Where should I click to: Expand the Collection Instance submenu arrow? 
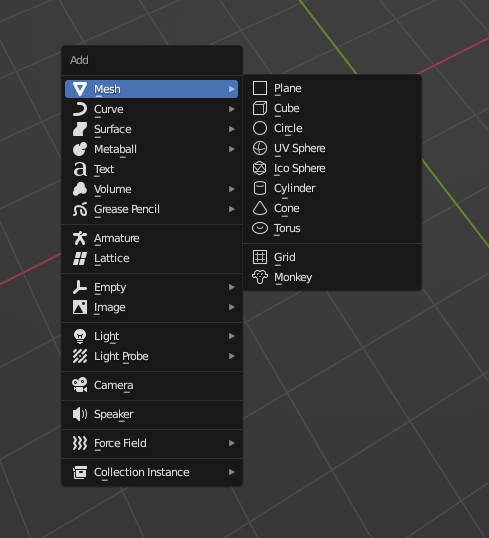(x=232, y=472)
